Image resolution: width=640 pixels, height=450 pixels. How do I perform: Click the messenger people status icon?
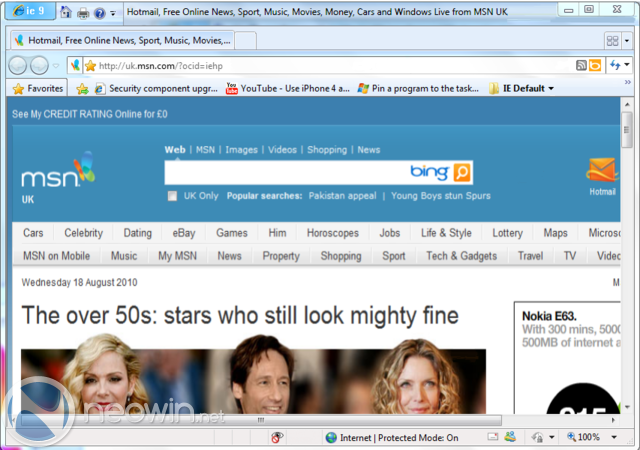tap(510, 437)
